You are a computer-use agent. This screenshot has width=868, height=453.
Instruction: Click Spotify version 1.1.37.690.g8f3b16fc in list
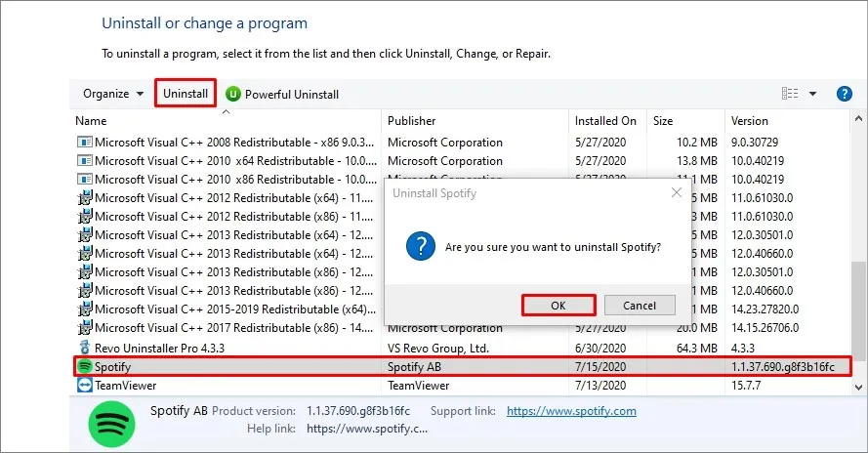[782, 367]
